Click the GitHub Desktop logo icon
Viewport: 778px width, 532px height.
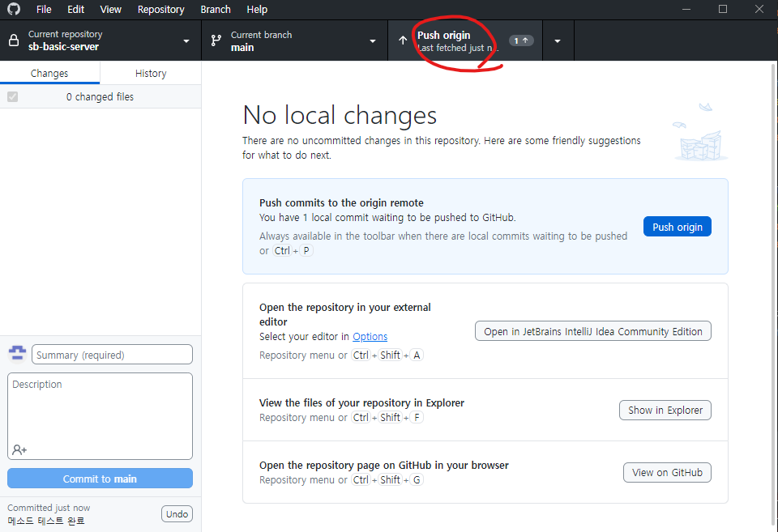coord(14,9)
